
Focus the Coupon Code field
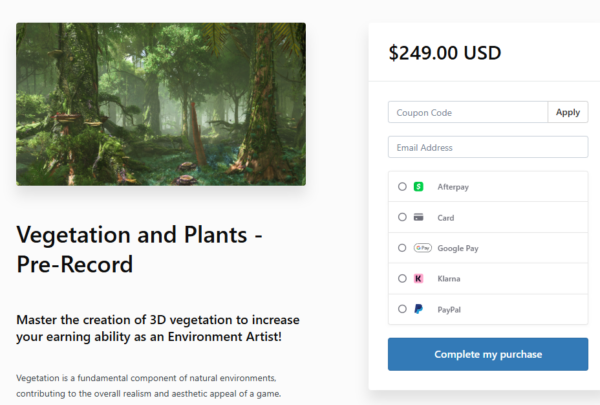468,113
